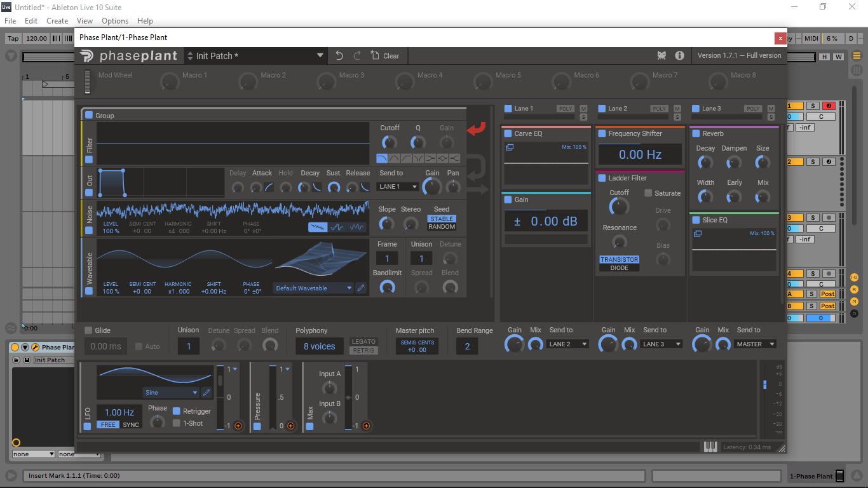This screenshot has width=868, height=488.
Task: Enable the Carve EQ effect checkbox
Action: coord(508,133)
